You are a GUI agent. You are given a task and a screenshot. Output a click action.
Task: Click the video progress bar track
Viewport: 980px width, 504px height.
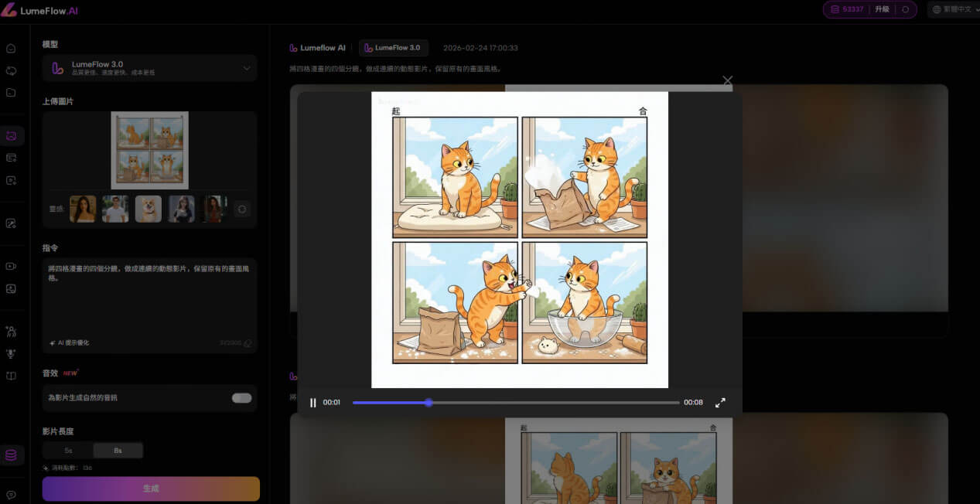(x=515, y=403)
